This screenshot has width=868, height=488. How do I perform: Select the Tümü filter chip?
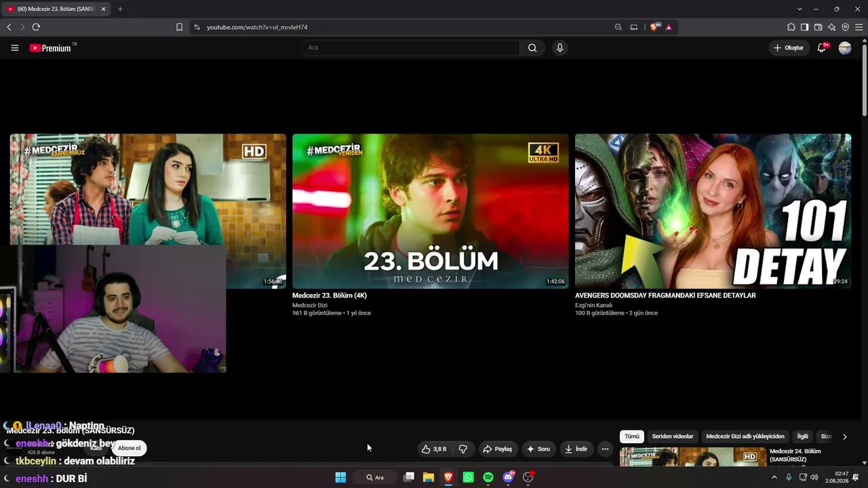click(632, 436)
